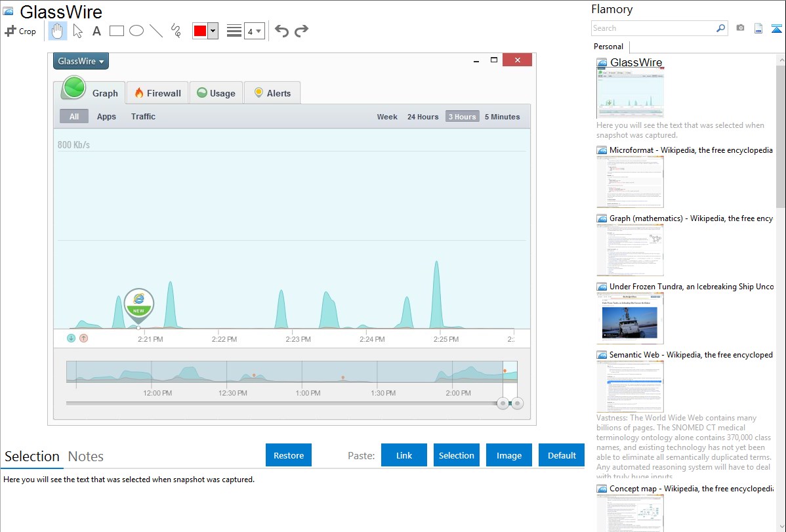Select the text annotation tool
Screen dimensions: 786x532
click(96, 31)
